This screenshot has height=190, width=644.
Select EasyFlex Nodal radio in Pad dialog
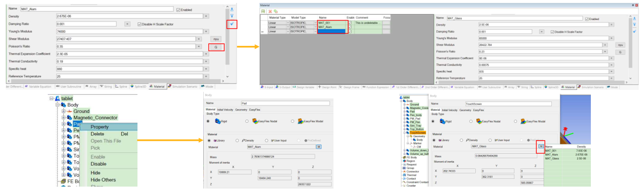coord(248,121)
